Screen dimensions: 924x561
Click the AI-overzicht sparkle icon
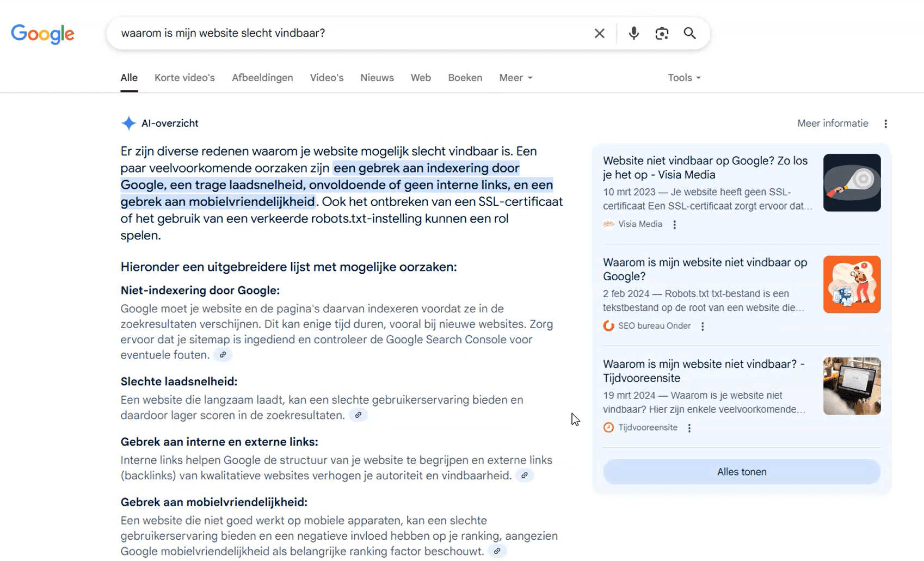coord(128,124)
